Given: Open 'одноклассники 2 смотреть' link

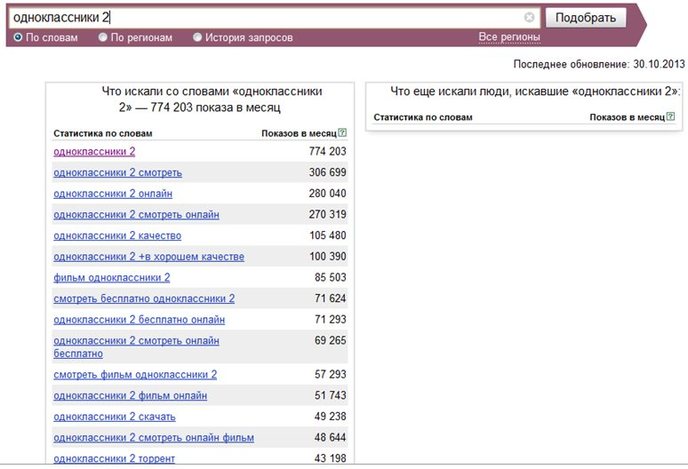Looking at the screenshot, I should (x=118, y=172).
